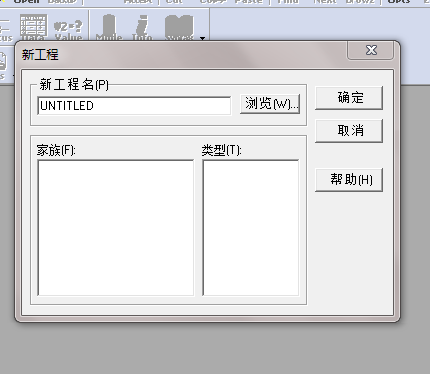Click the Data table toolbar icon
Screen dimensions: 430x374
[33, 27]
